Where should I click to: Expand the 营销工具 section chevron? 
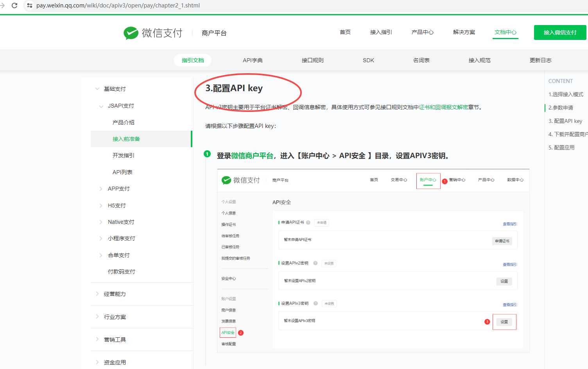(97, 339)
